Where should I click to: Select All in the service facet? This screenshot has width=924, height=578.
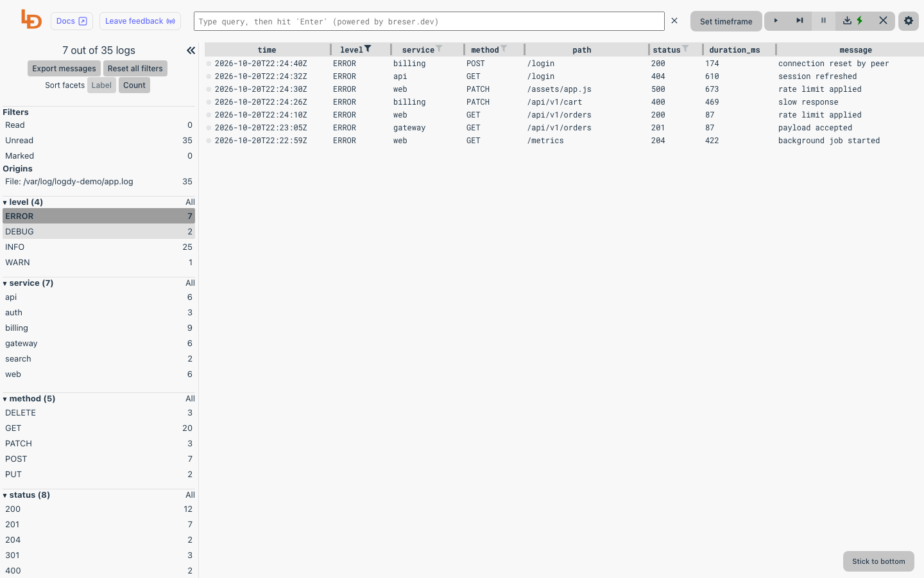[x=190, y=283]
